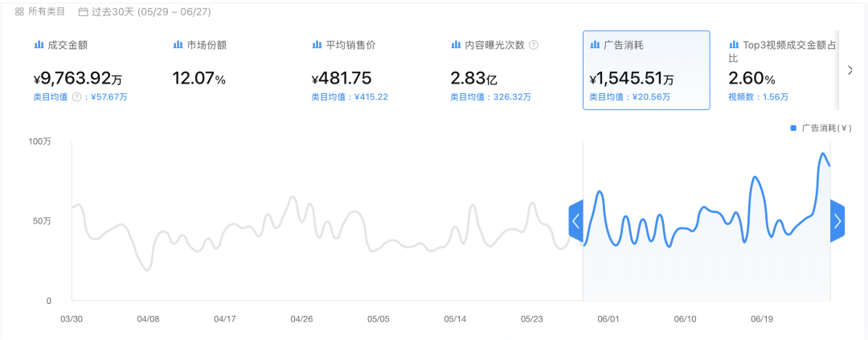Screen dimensions: 868x340
Task: Click 类目均值：¥20.56万 under 广告消耗
Action: point(630,97)
